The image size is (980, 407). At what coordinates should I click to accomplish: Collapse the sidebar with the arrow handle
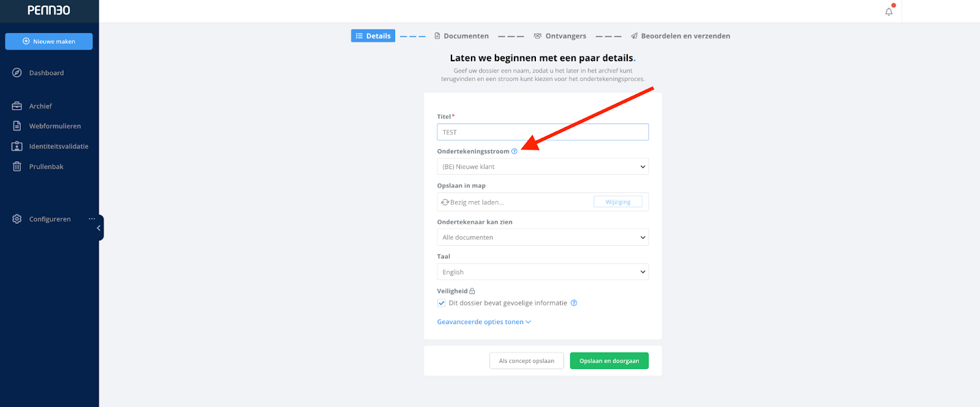99,228
